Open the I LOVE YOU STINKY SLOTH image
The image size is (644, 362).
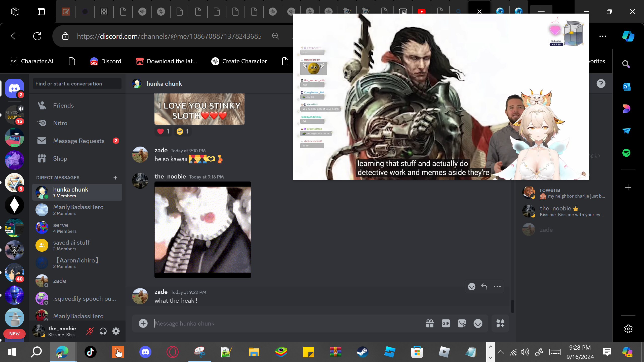(199, 109)
